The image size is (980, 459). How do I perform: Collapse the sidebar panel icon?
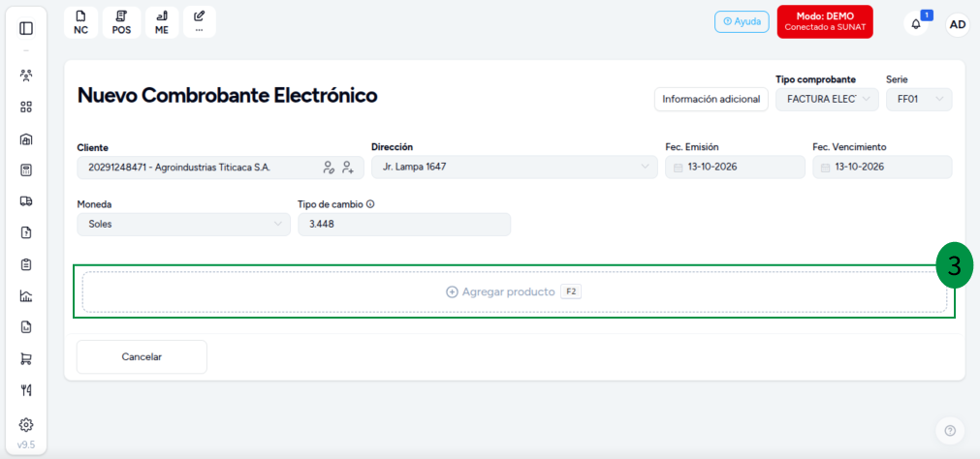[x=25, y=28]
